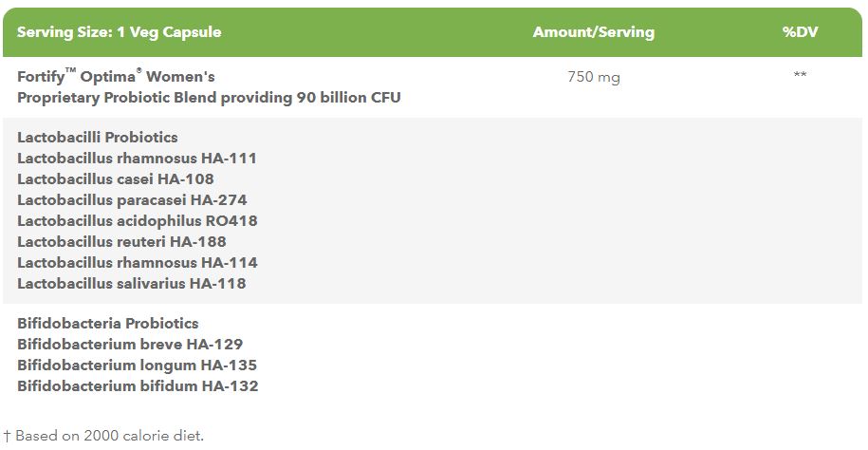The width and height of the screenshot is (868, 450).
Task: Click the Serving Size header text
Action: pos(120,32)
